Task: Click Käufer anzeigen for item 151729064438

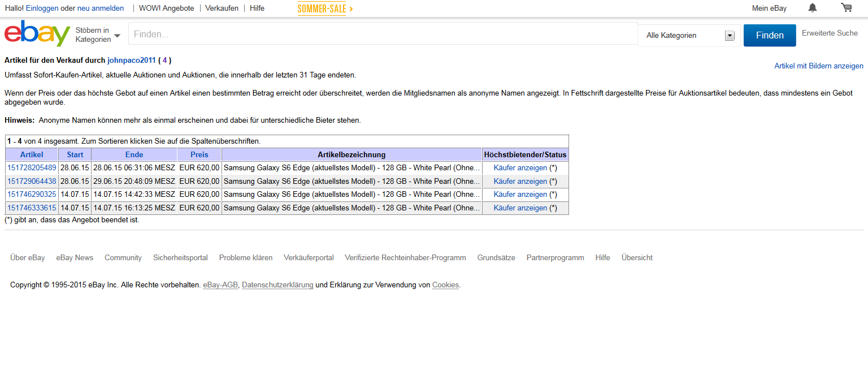Action: [x=520, y=182]
